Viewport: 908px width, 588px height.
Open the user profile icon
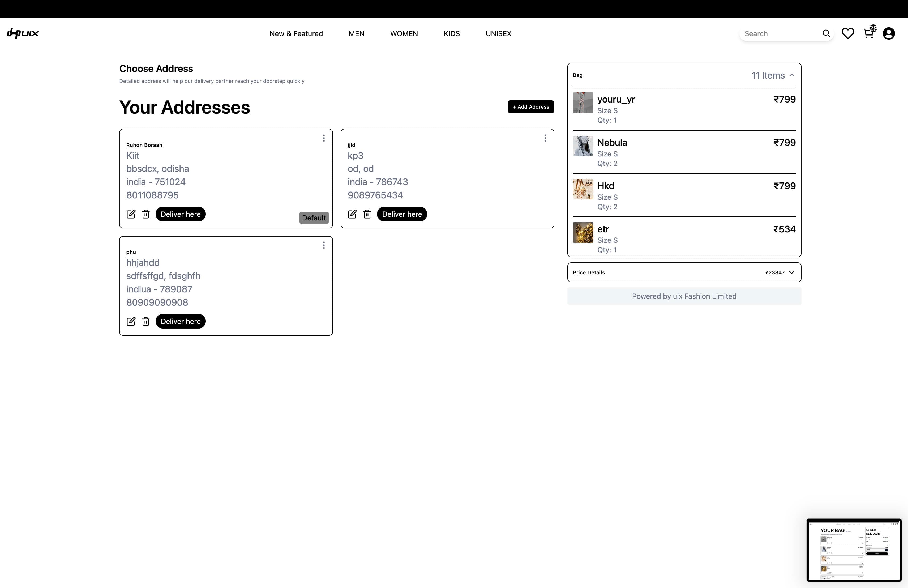(x=889, y=33)
